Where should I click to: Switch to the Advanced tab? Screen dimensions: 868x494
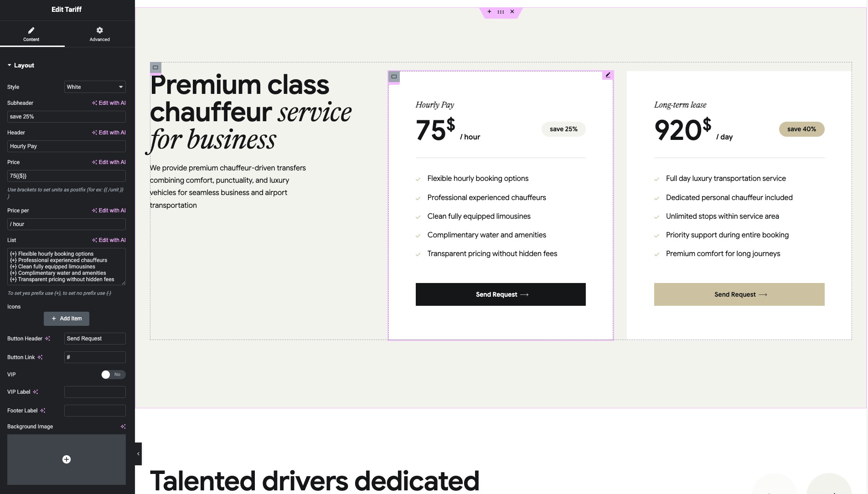(x=99, y=34)
